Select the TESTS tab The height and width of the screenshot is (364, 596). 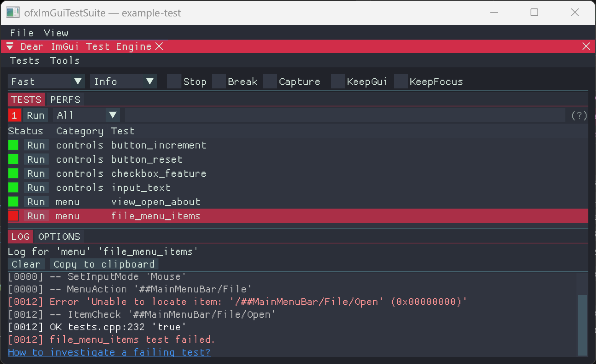[x=26, y=100]
